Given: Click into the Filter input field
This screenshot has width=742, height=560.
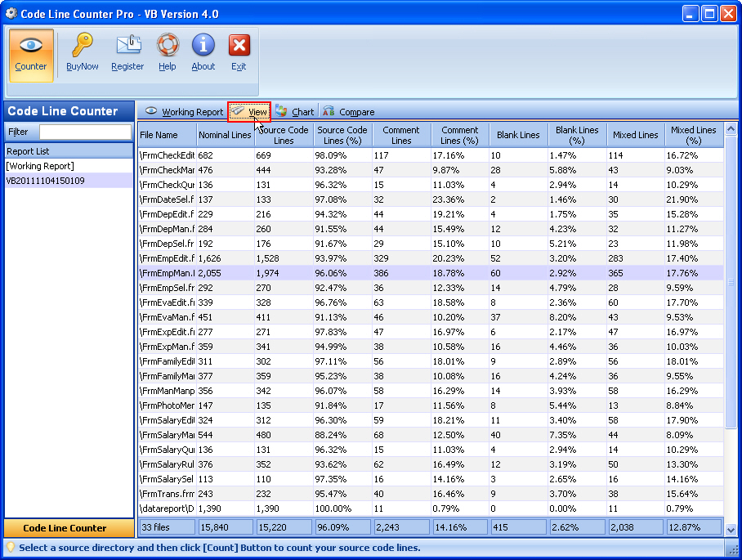Looking at the screenshot, I should [85, 132].
